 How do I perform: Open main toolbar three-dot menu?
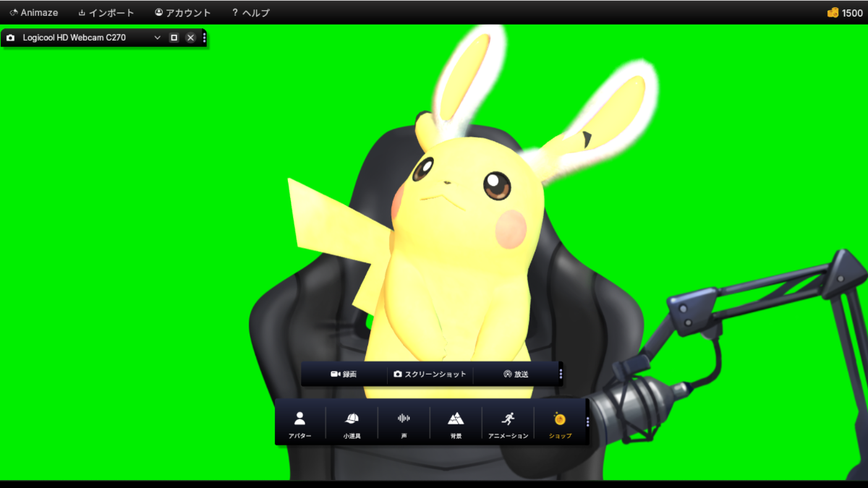[587, 422]
